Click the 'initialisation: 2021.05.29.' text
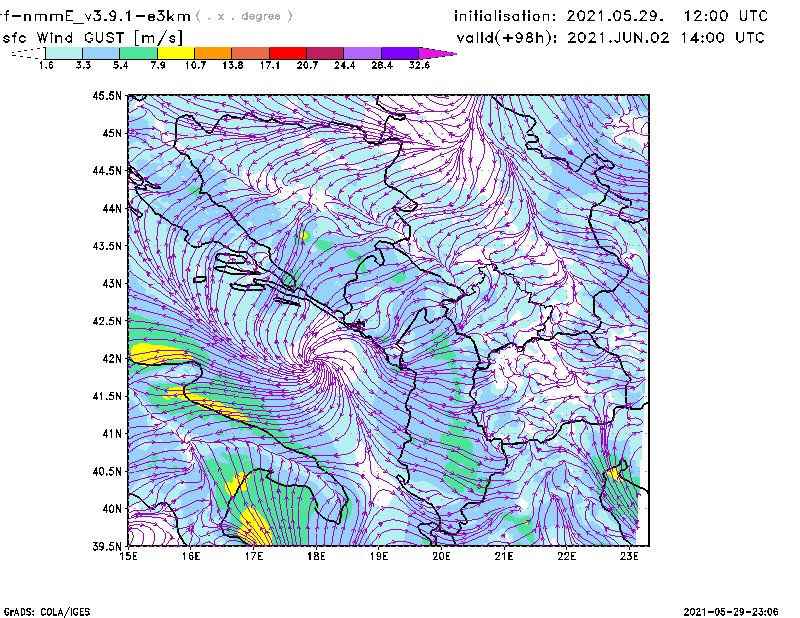Image resolution: width=800 pixels, height=618 pixels. click(x=559, y=16)
